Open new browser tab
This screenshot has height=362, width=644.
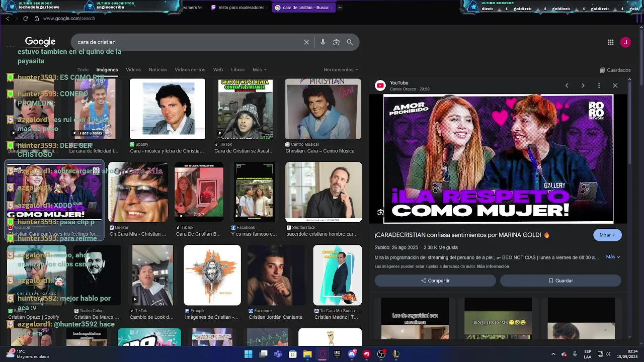[340, 8]
